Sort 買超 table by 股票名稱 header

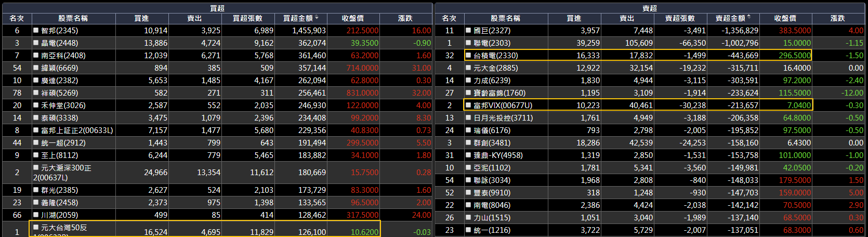tap(73, 18)
